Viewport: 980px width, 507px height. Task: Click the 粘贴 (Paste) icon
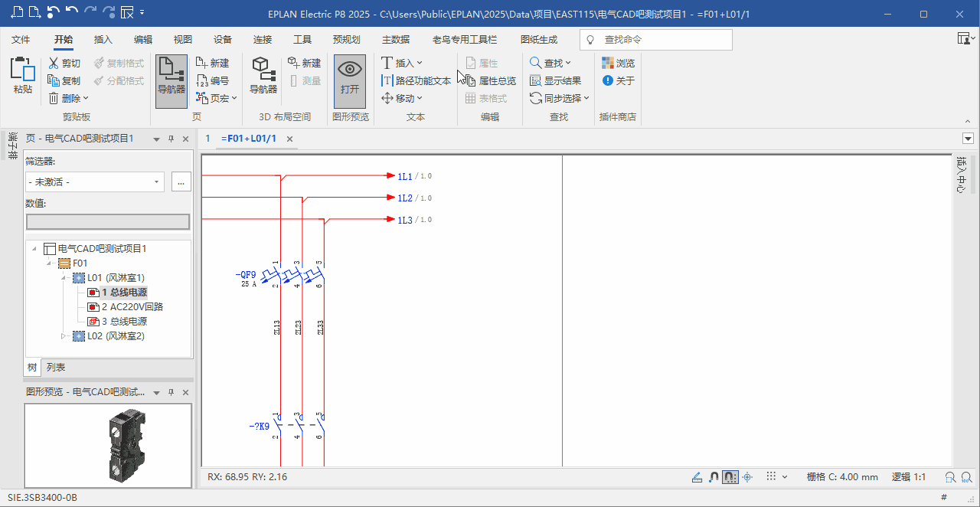[x=23, y=70]
